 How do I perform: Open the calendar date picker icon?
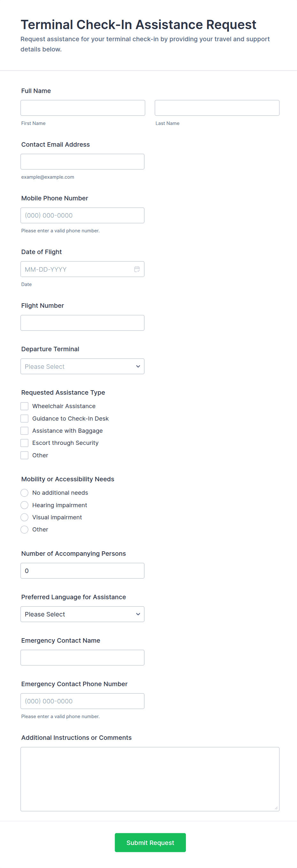[x=137, y=269]
